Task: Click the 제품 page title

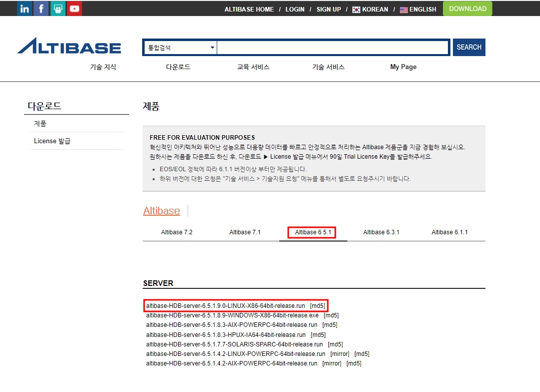Action: [x=151, y=106]
